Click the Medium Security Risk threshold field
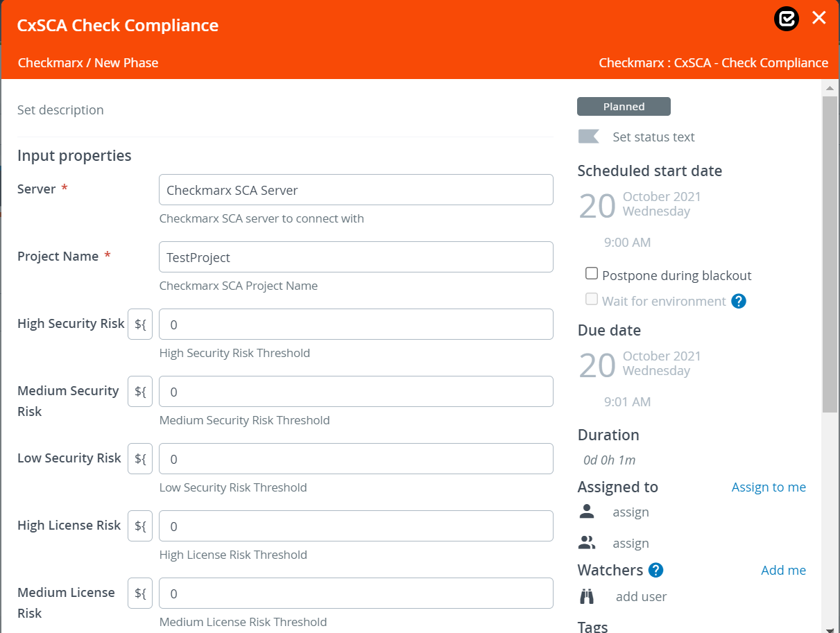 (356, 392)
